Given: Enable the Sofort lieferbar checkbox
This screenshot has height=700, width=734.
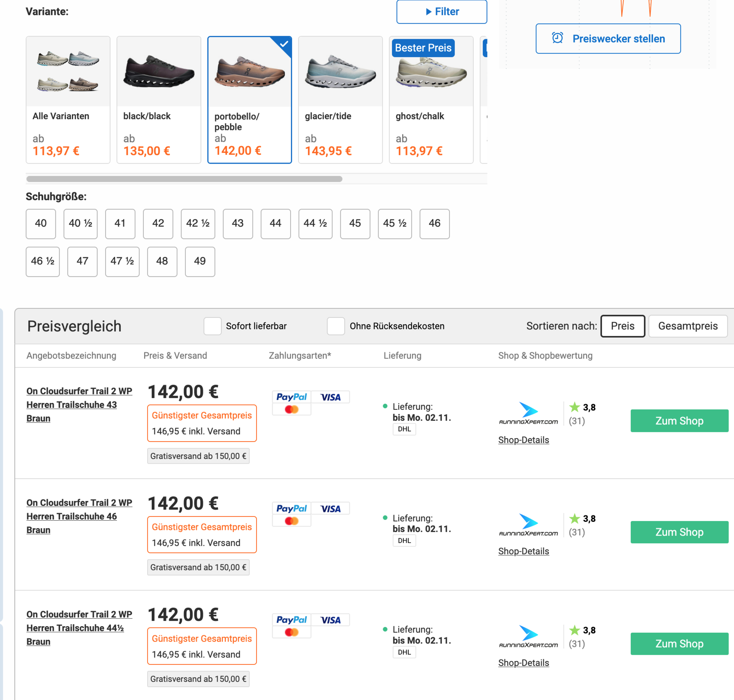Looking at the screenshot, I should pyautogui.click(x=213, y=326).
